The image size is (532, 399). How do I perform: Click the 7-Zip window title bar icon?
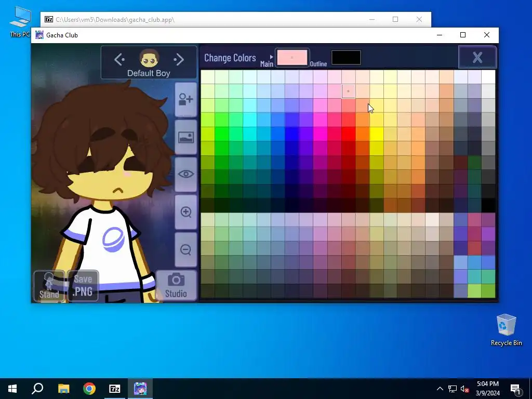click(x=49, y=19)
